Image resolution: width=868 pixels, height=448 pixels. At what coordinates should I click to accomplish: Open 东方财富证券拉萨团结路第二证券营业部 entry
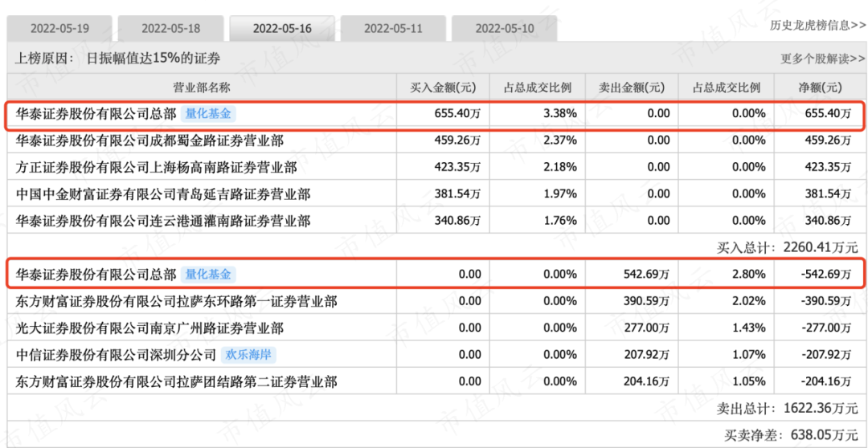(177, 381)
